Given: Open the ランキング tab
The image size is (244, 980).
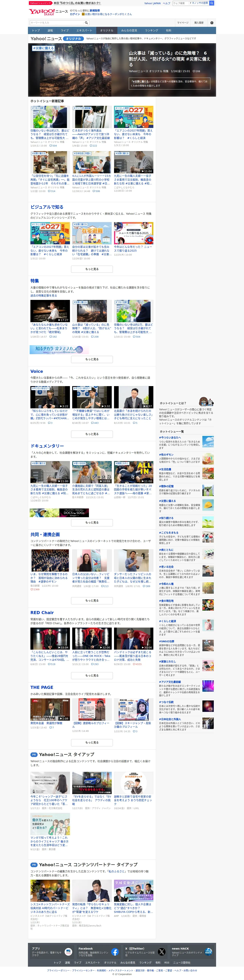Looking at the screenshot, I should pyautogui.click(x=152, y=30).
